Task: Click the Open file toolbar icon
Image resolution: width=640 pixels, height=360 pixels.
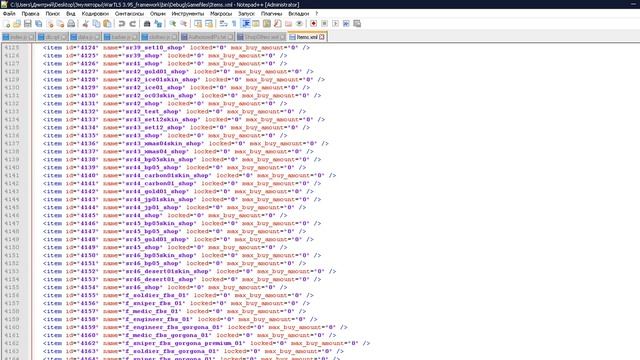Action: click(17, 24)
